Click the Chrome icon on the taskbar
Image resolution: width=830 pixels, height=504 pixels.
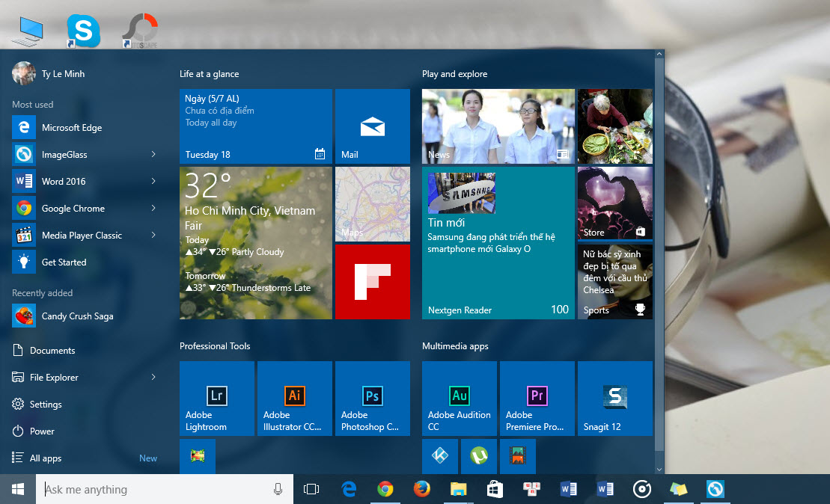[x=385, y=489]
